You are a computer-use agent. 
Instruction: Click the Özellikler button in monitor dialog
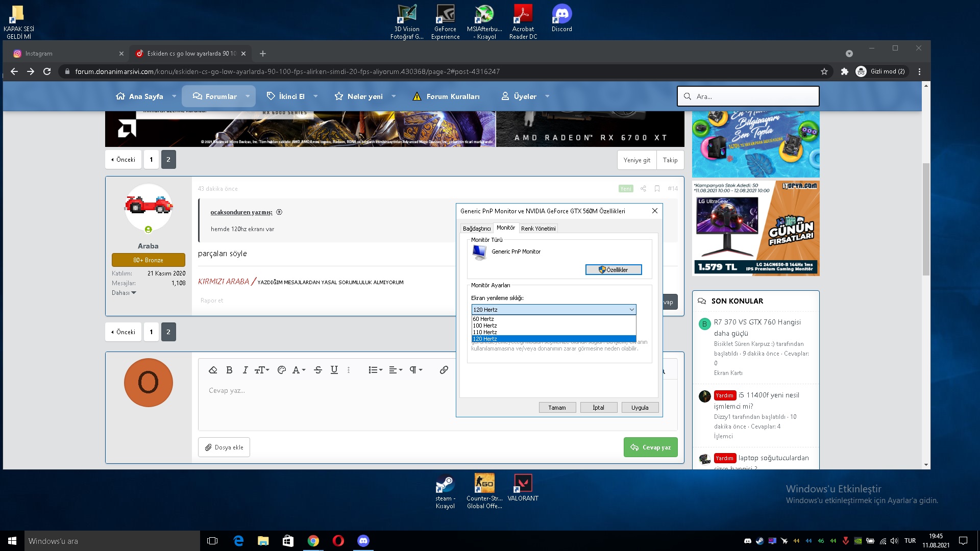614,270
